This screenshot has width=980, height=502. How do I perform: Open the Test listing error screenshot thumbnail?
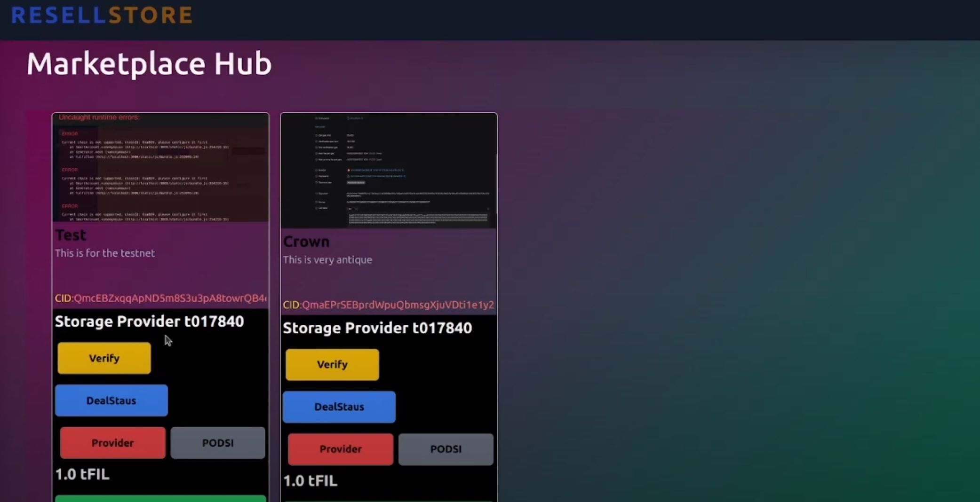160,167
